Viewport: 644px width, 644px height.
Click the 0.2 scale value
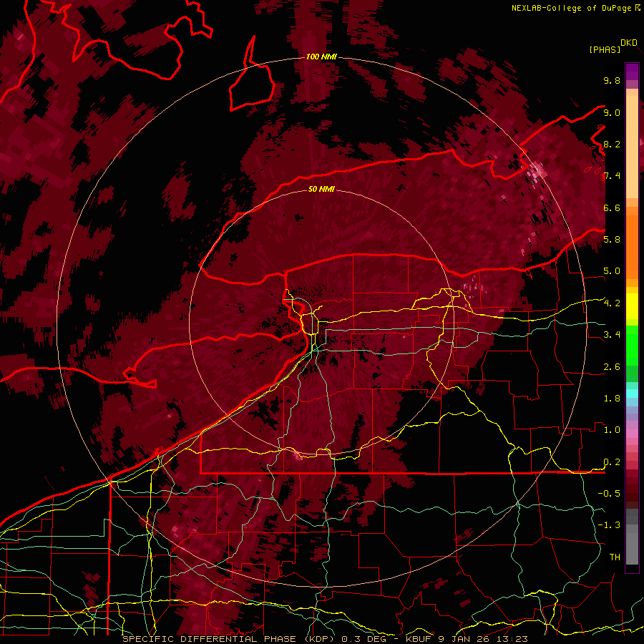612,462
